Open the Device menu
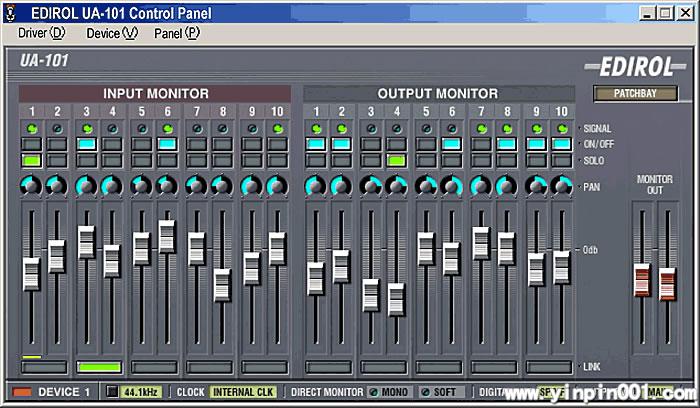The image size is (700, 408). coord(111,32)
